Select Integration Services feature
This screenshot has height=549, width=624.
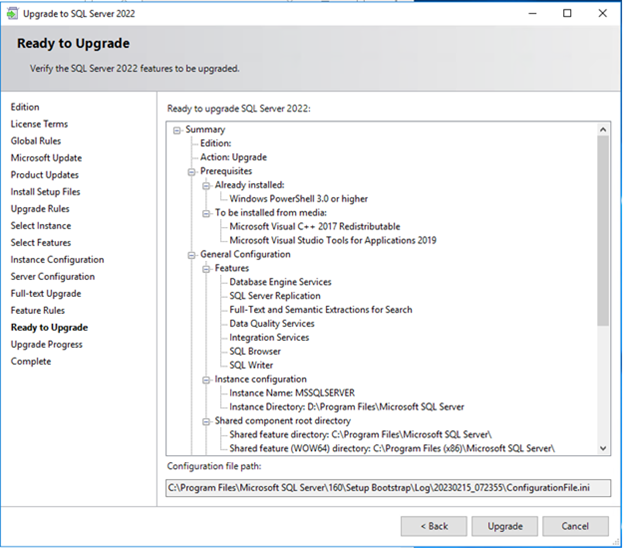269,337
